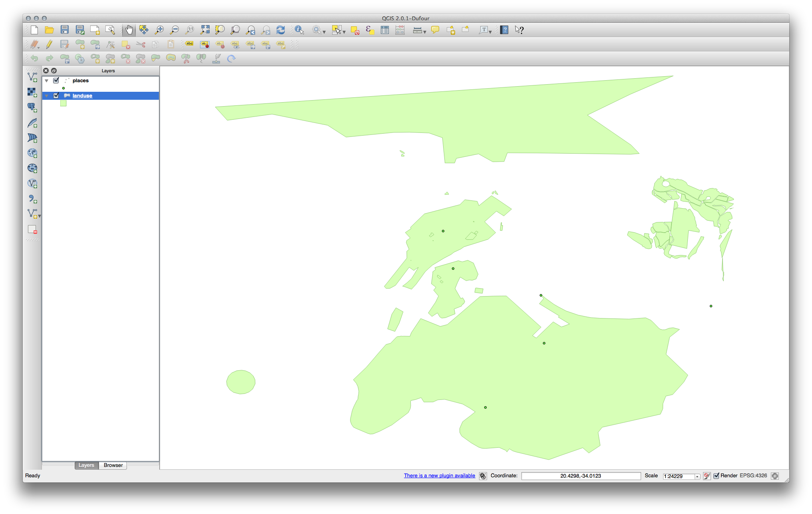
Task: Select the Pan Map hand tool
Action: (x=129, y=30)
